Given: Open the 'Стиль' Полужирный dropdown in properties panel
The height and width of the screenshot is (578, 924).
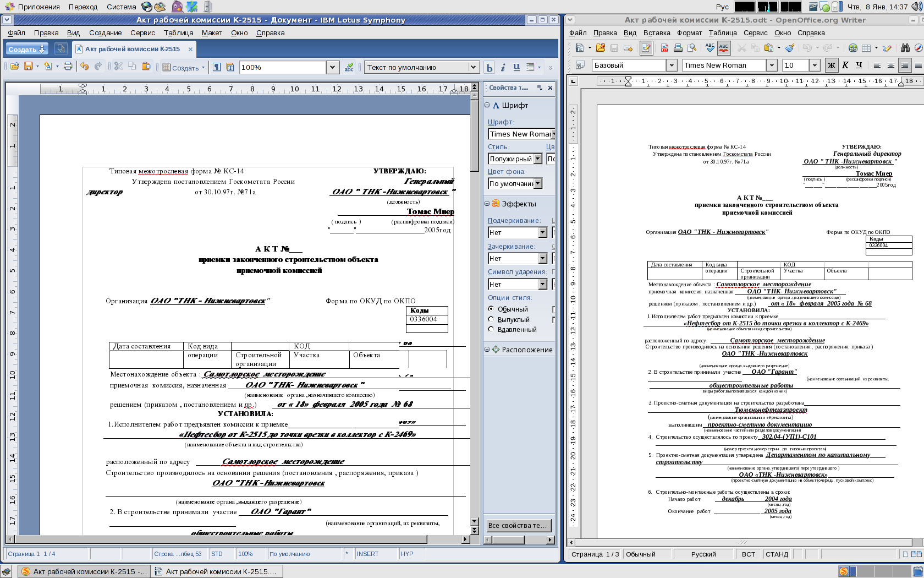Looking at the screenshot, I should (537, 159).
